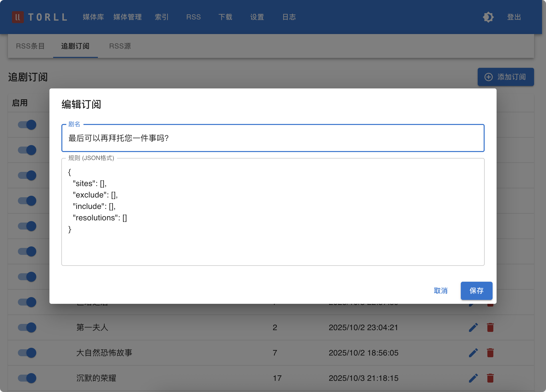Edit the 沉默的荣耀 subscription via pencil icon
Viewport: 546px width, 392px height.
tap(473, 378)
